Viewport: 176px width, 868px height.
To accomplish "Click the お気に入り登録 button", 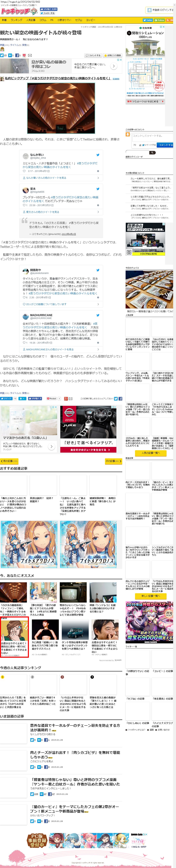I will point(112,55).
